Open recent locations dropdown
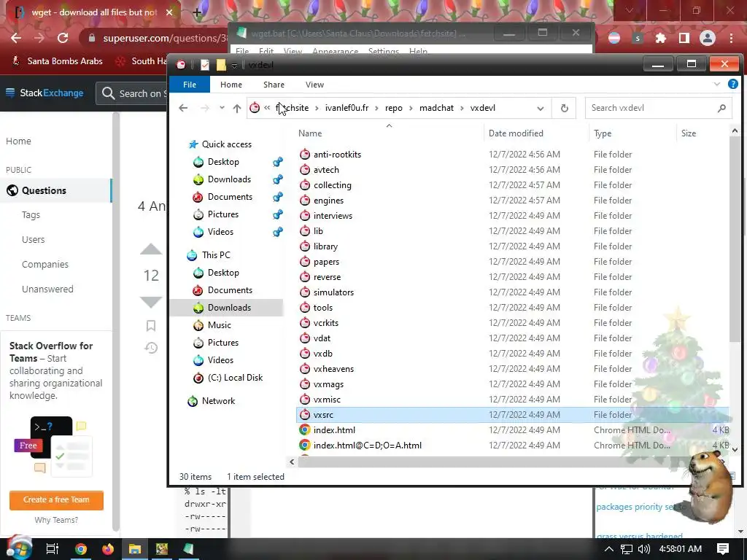This screenshot has height=560, width=747. click(222, 108)
